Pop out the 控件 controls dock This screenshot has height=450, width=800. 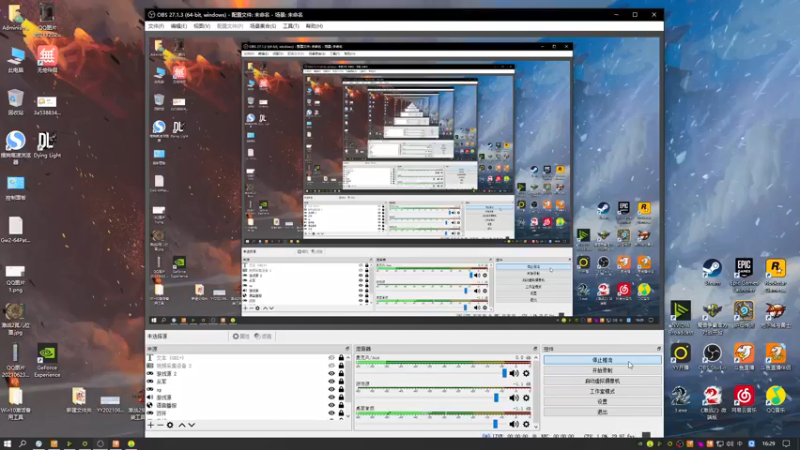659,349
